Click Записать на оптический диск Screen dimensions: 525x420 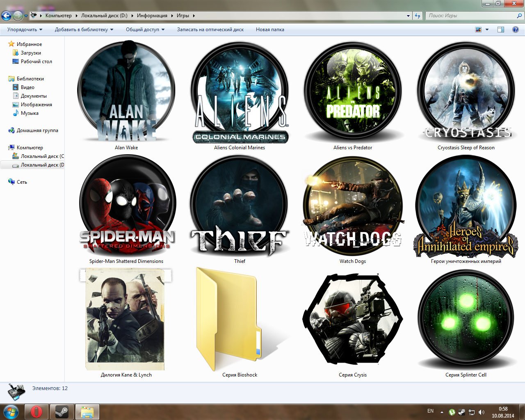pos(210,30)
